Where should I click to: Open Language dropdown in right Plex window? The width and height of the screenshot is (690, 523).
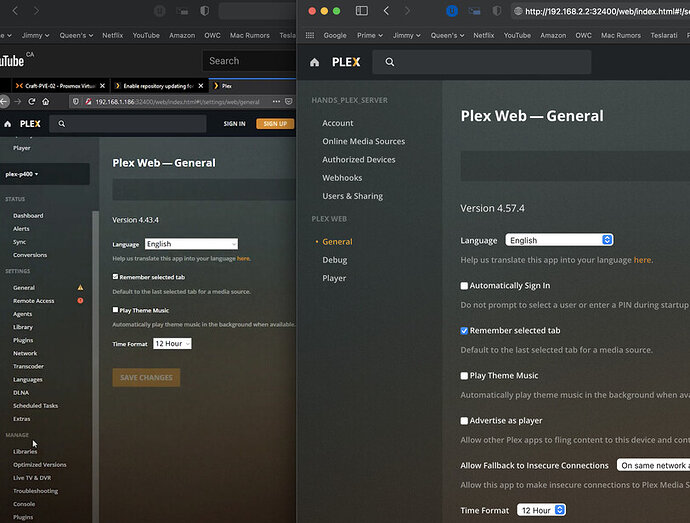[559, 240]
